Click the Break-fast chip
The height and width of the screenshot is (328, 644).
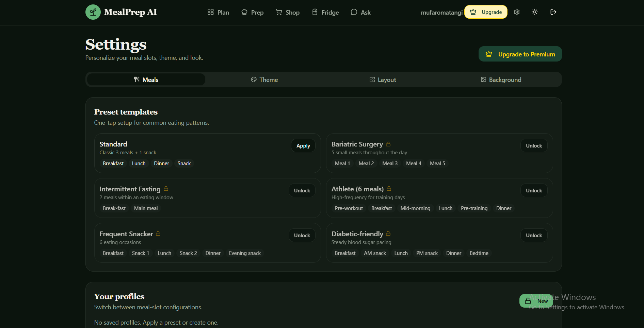114,208
